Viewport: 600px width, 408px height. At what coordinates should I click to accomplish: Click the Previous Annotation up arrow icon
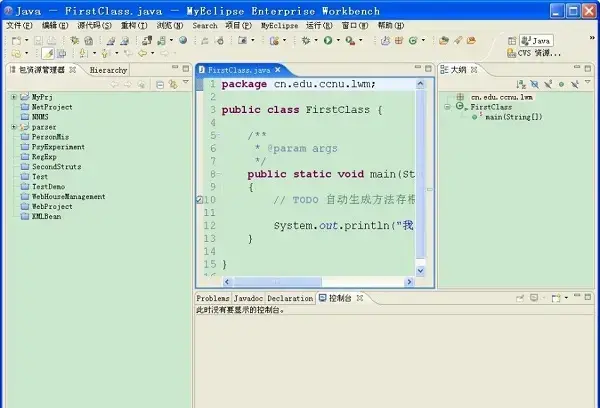tap(104, 53)
